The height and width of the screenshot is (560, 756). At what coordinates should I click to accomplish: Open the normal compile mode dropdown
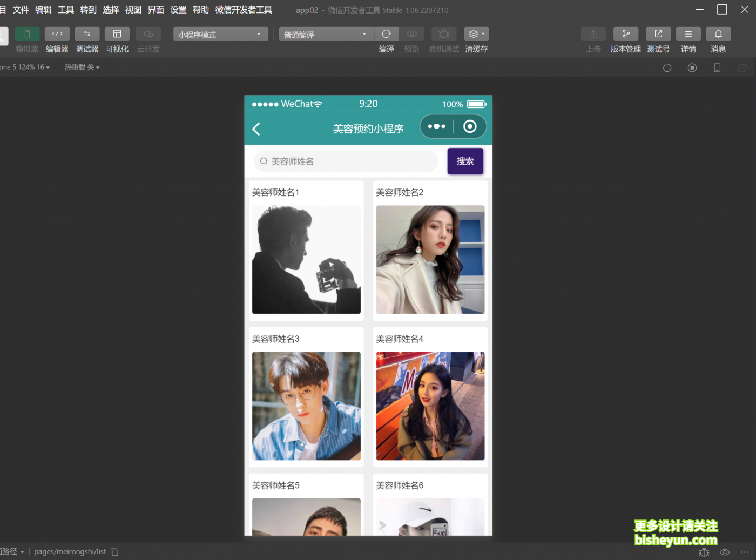(326, 35)
